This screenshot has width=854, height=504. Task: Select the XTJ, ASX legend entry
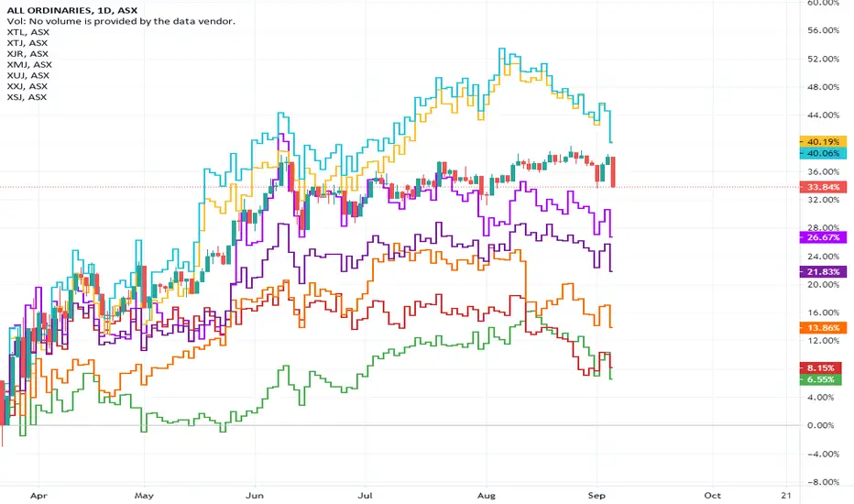pyautogui.click(x=27, y=43)
